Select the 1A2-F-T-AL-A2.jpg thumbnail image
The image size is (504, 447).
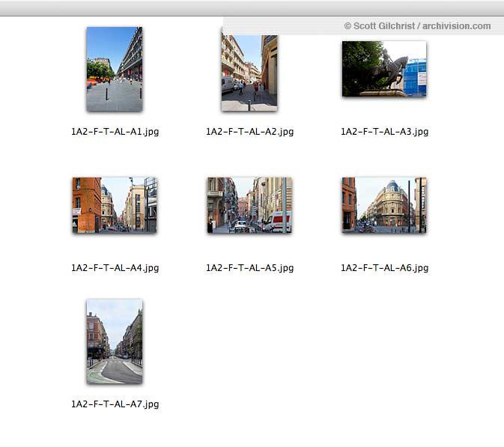click(x=249, y=69)
